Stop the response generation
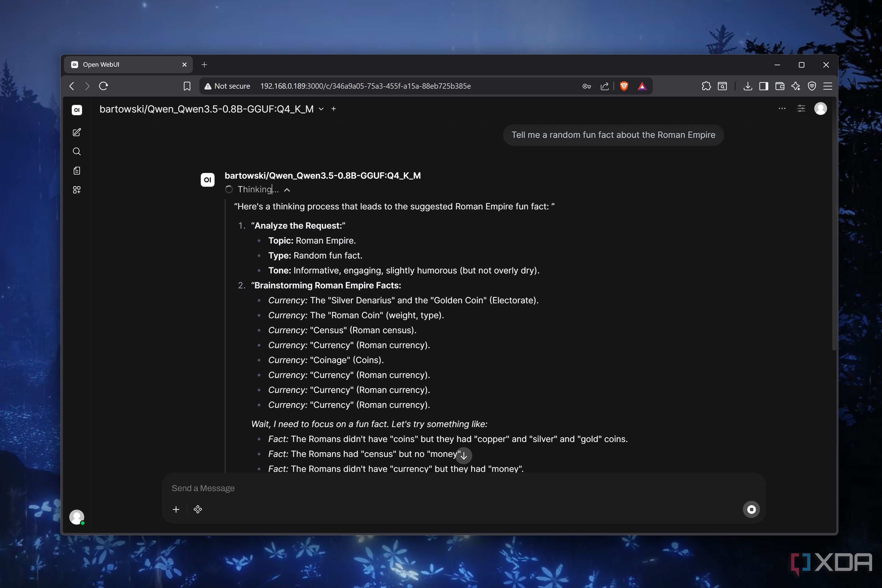This screenshot has width=882, height=588. click(x=751, y=509)
